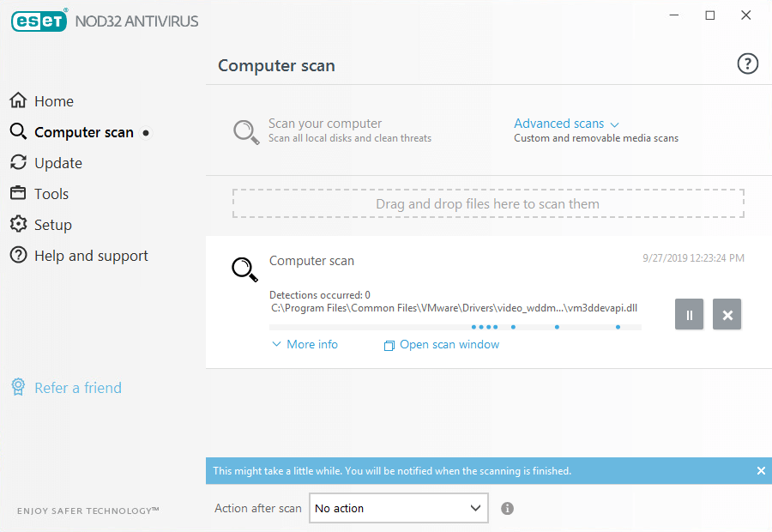The image size is (772, 532).
Task: Open the Home section
Action: 53,100
